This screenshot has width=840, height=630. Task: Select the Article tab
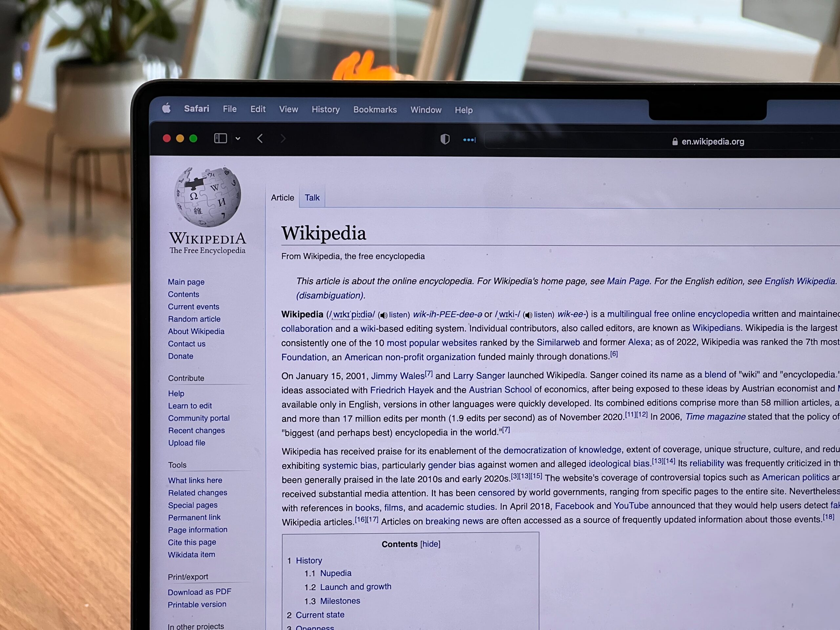click(x=283, y=197)
